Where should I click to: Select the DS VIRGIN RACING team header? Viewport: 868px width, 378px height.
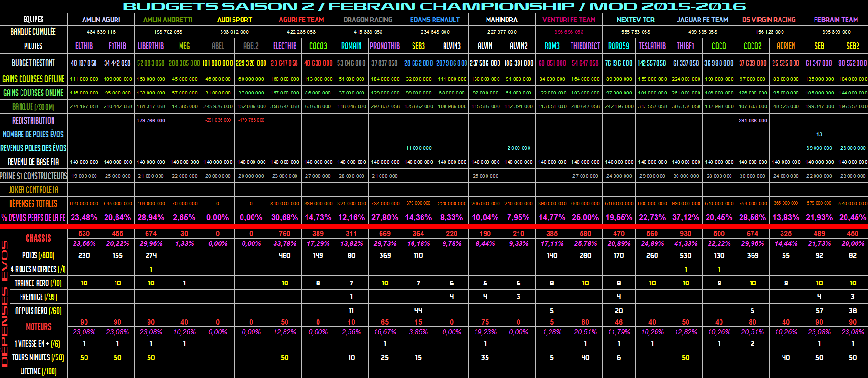pos(769,20)
